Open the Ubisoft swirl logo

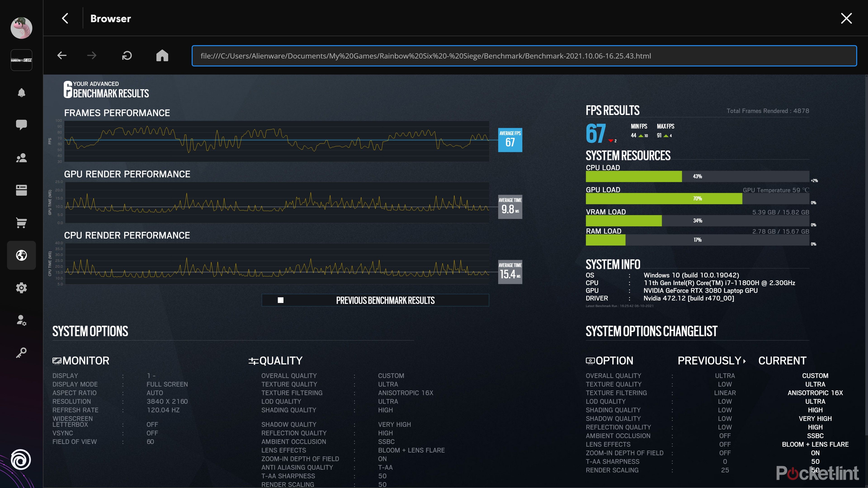(x=21, y=460)
